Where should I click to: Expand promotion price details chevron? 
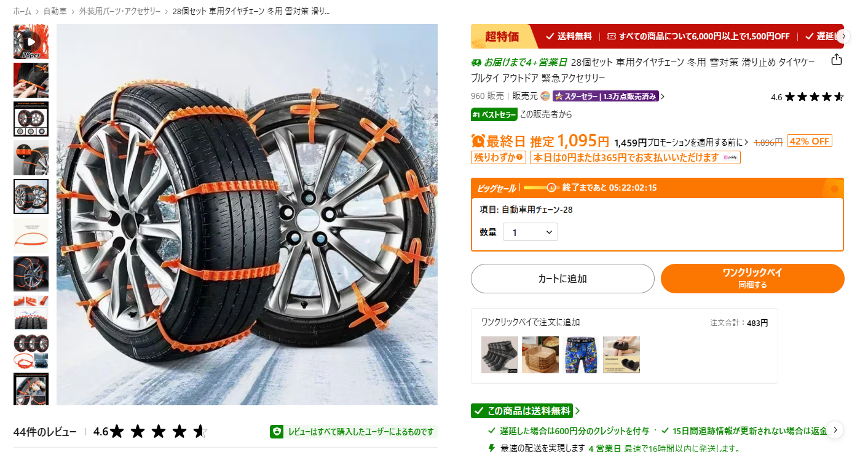(x=747, y=142)
